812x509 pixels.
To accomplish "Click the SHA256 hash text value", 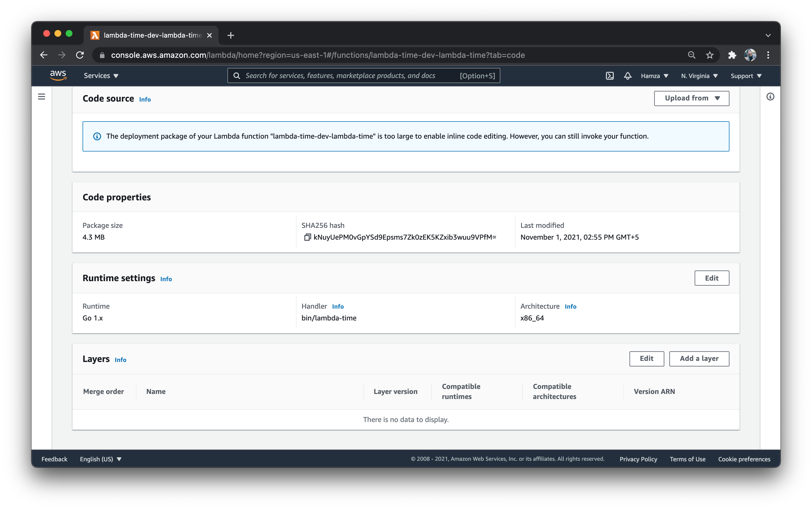I will (405, 237).
